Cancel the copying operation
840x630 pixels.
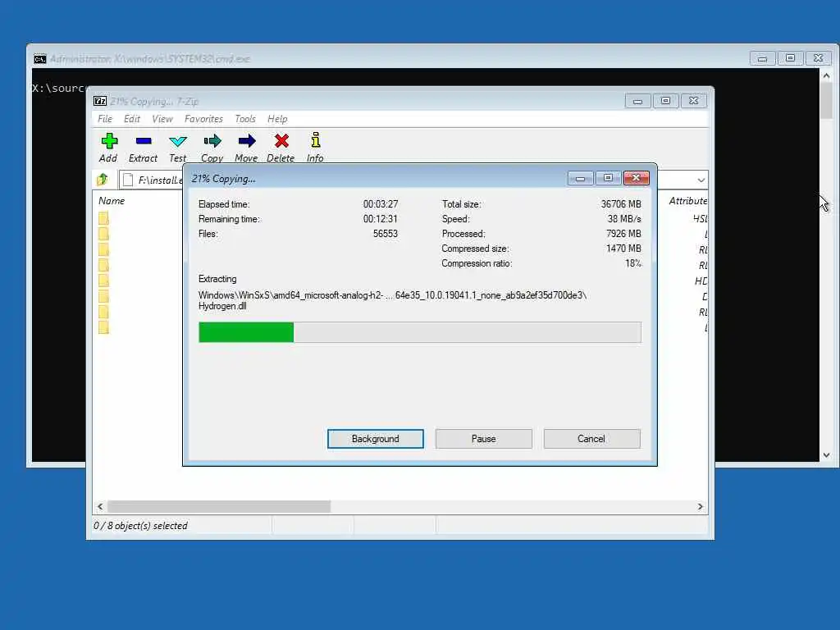tap(591, 439)
